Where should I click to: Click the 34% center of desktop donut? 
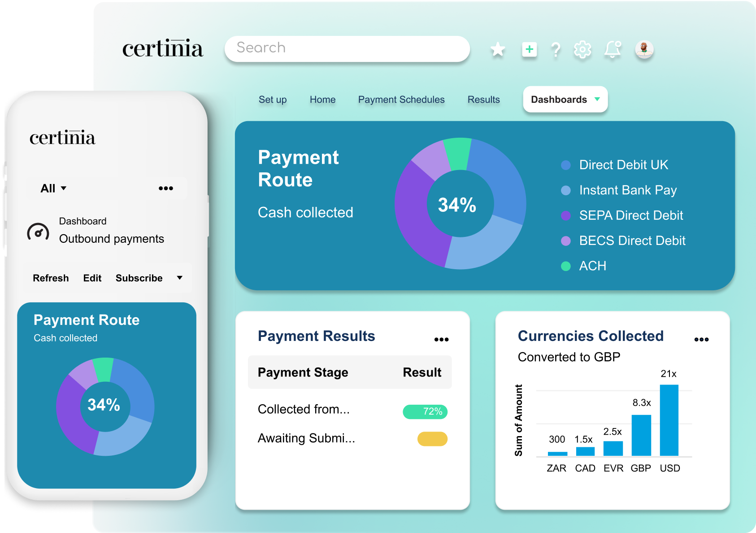[457, 205]
